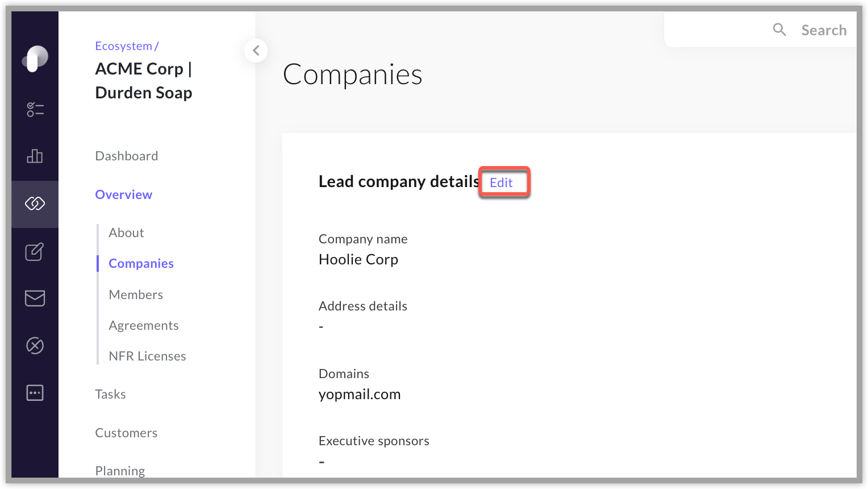Open the more options dots icon

[x=35, y=392]
